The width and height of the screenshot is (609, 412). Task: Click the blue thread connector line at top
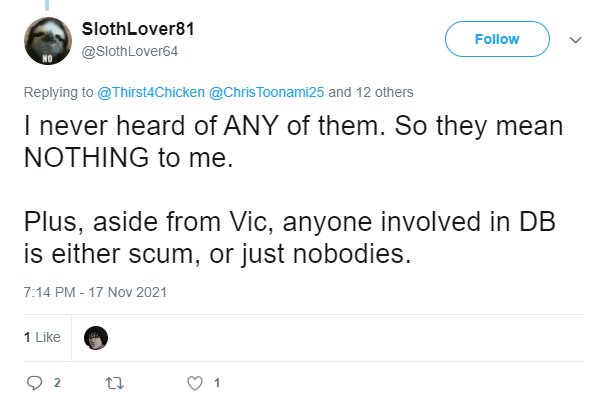(x=47, y=5)
